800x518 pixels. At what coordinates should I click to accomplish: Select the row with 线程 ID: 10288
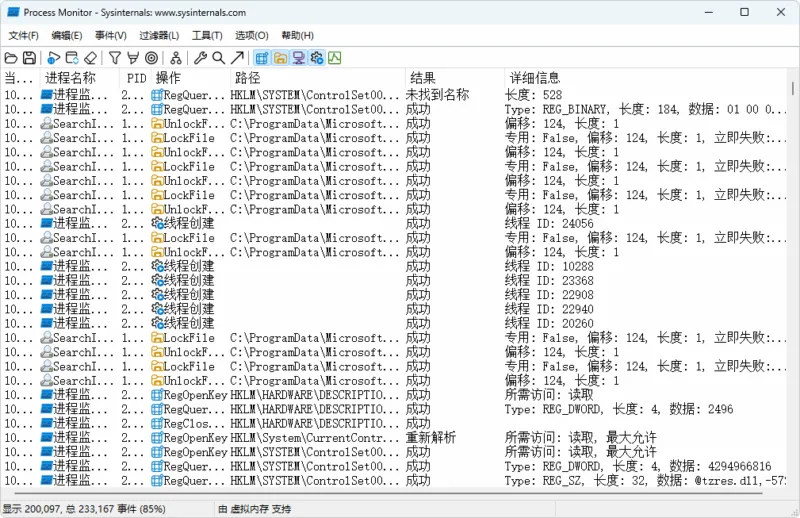(395, 266)
